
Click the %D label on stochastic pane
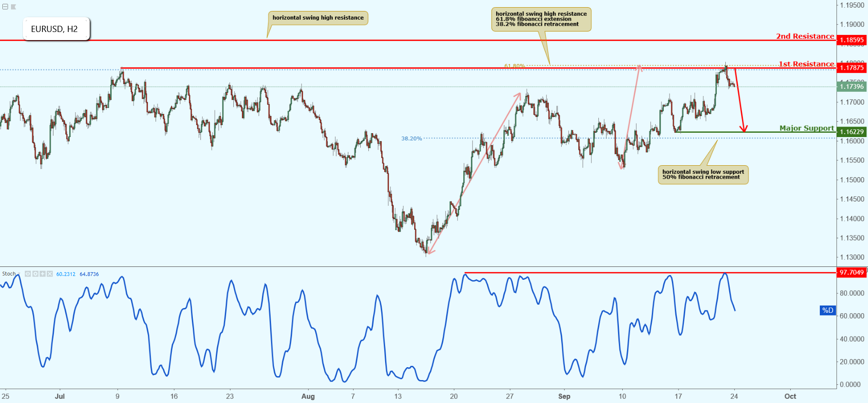828,310
